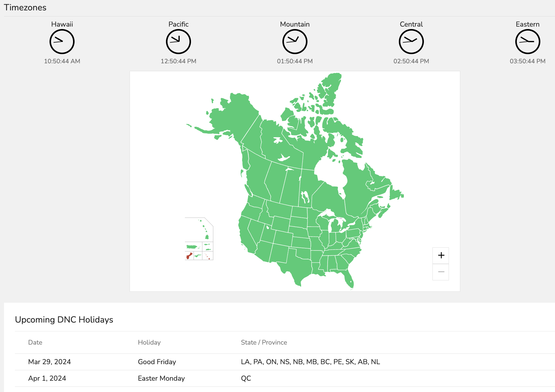
Task: Click the Central timezone clock icon
Action: (411, 42)
